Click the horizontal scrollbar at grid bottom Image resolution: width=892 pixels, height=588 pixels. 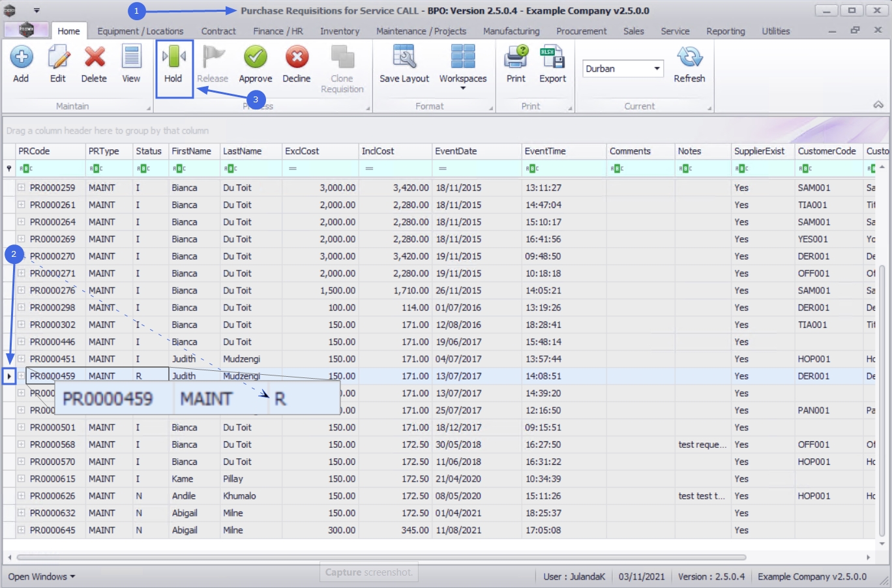pos(381,557)
